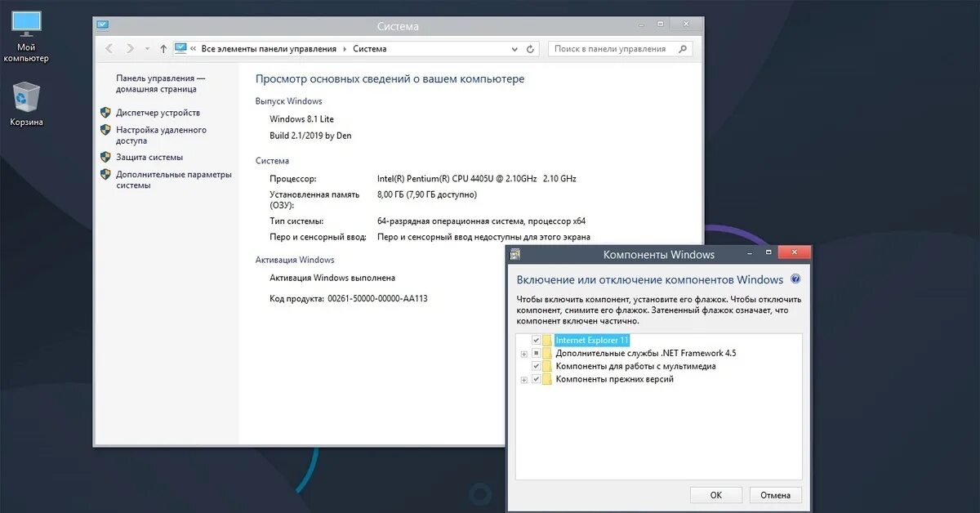Go up one level with up arrow

[163, 49]
